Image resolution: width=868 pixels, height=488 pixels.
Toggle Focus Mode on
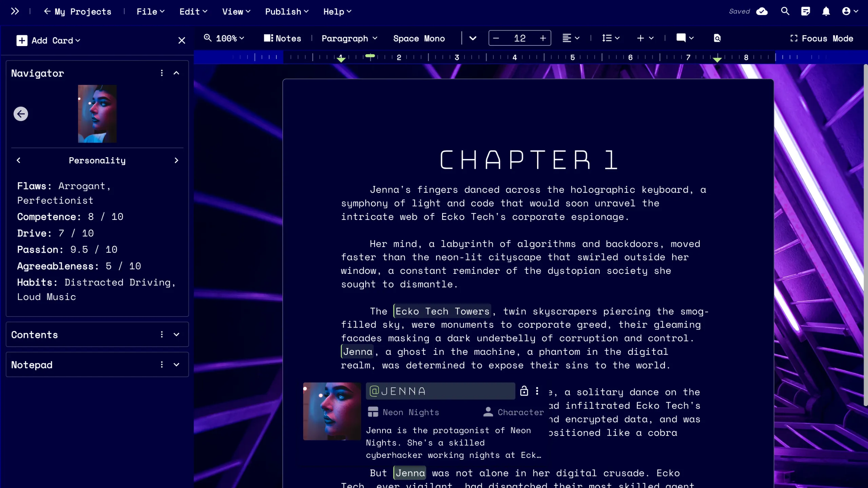(x=821, y=38)
